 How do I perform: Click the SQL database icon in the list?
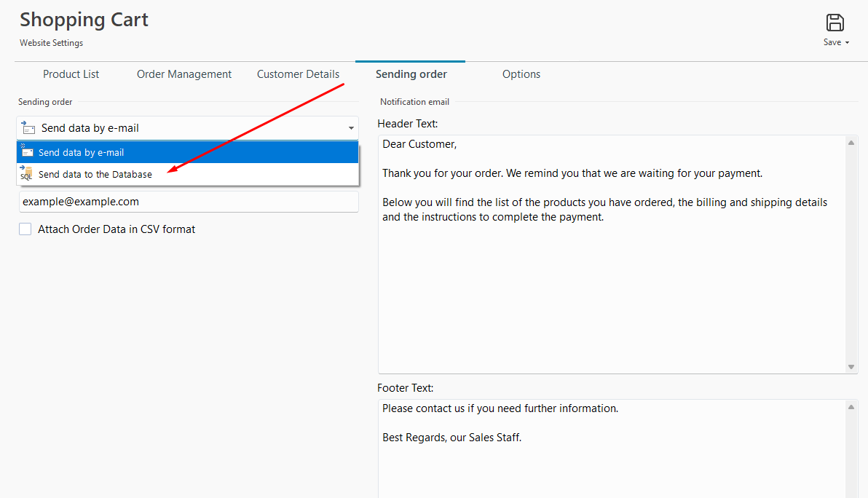[26, 173]
